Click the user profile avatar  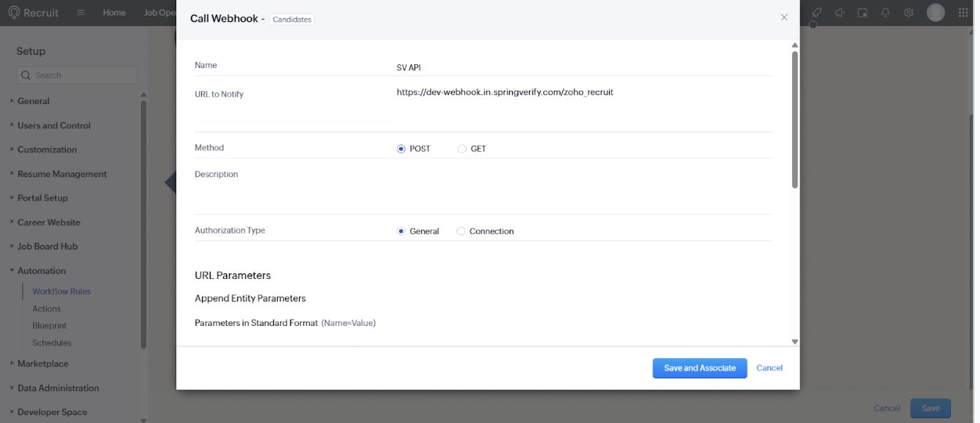tap(935, 13)
